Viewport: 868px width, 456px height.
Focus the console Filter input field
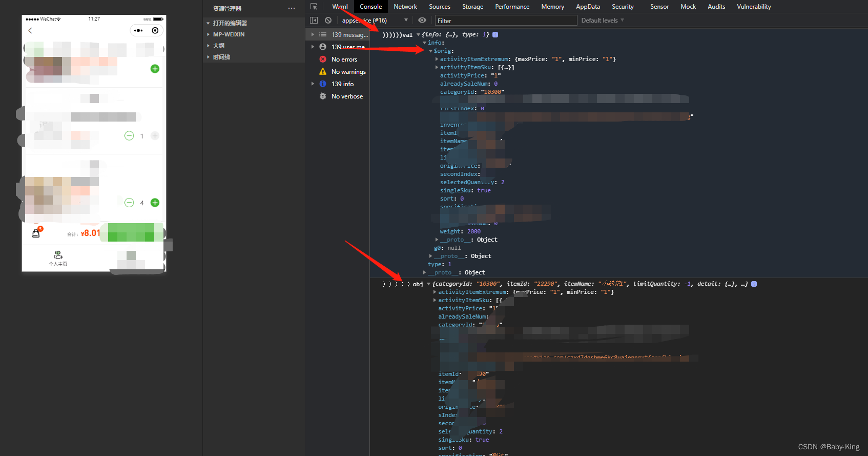click(x=506, y=21)
